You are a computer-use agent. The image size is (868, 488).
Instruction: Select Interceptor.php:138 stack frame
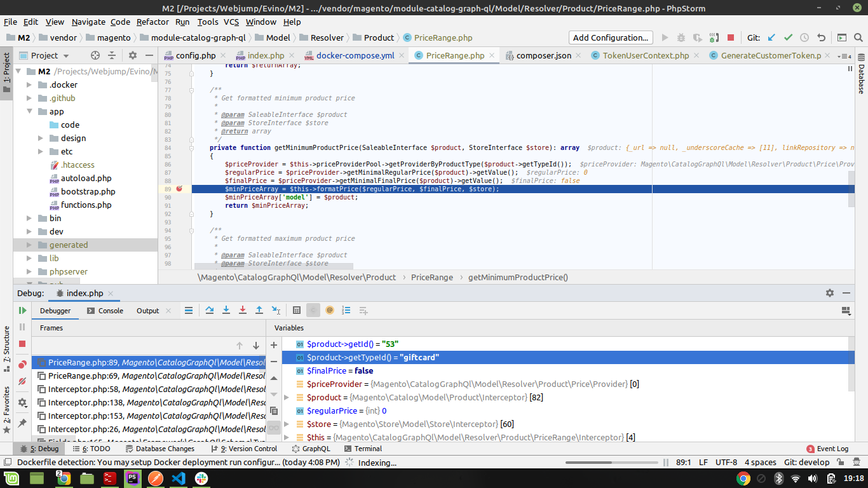[x=149, y=403]
